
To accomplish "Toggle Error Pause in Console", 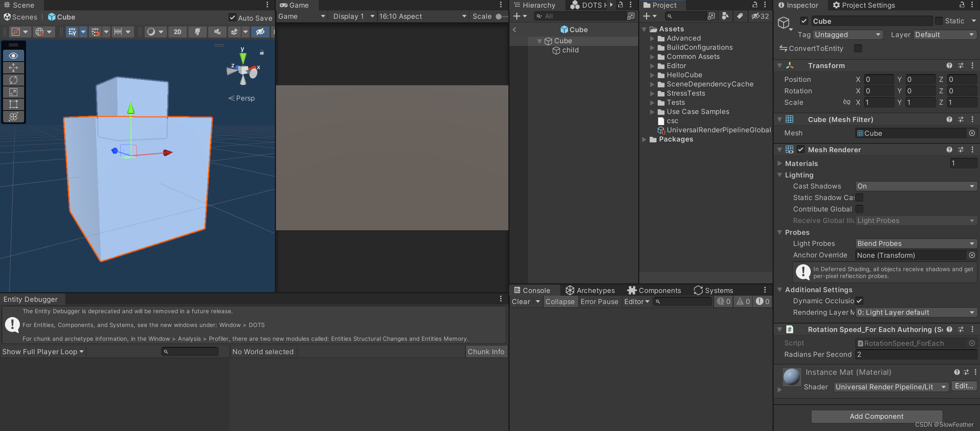I will [x=599, y=302].
